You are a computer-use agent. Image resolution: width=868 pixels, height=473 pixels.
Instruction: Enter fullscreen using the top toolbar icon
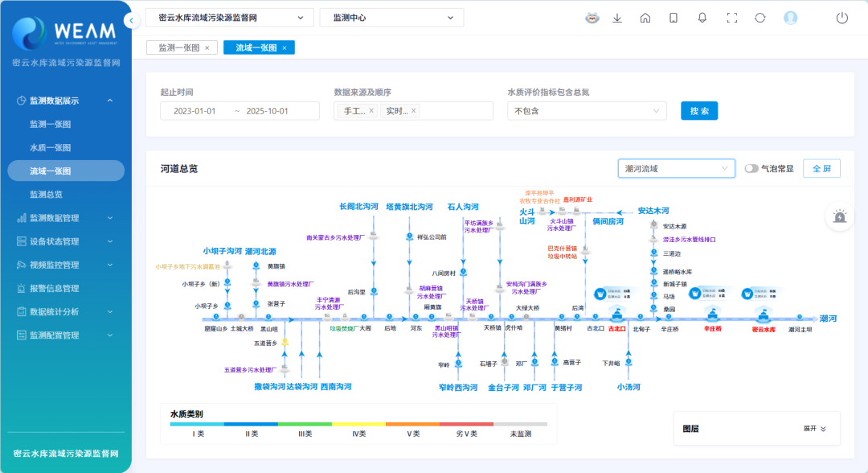[x=731, y=18]
